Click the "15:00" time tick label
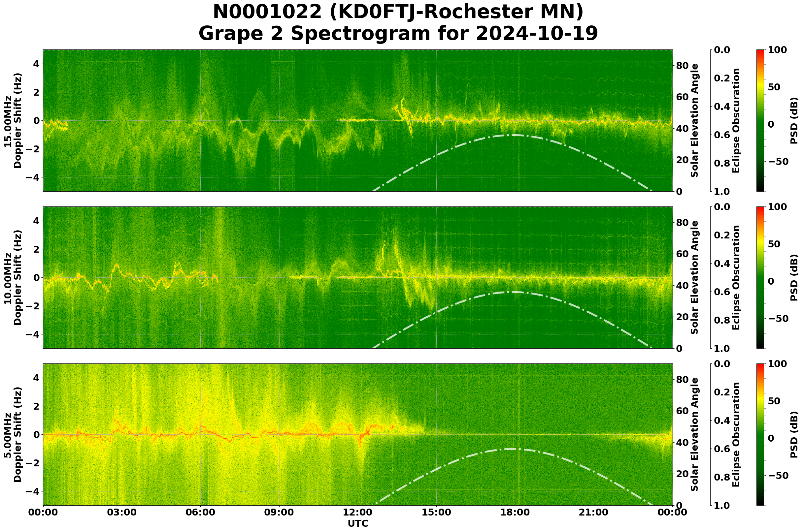Viewport: 803px width, 532px height. tap(436, 512)
